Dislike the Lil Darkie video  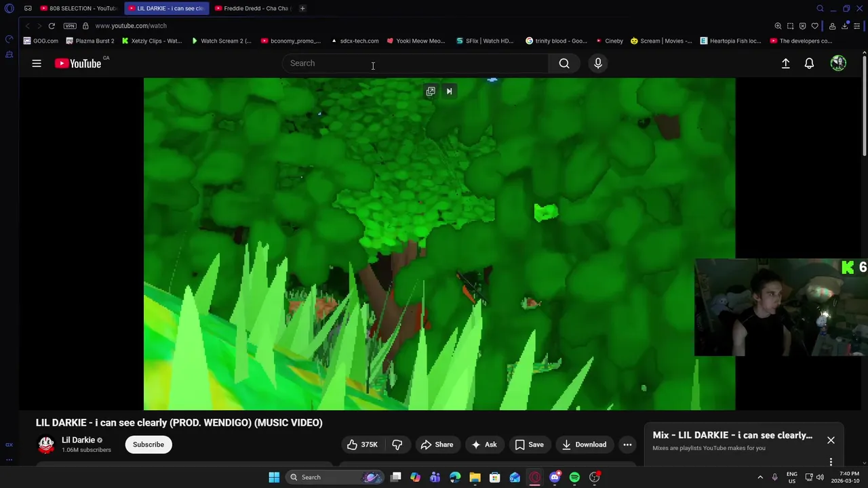(x=397, y=445)
